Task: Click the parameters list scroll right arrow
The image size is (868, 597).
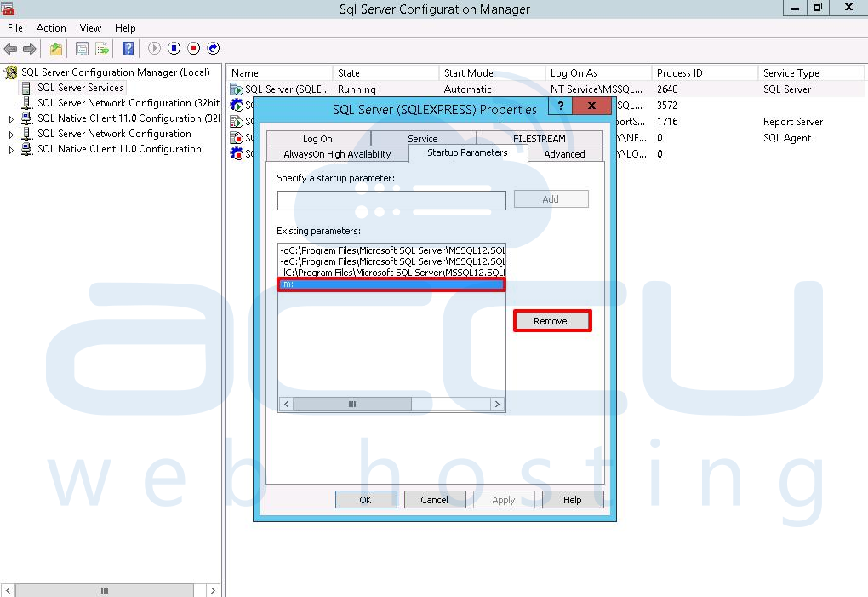Action: 497,405
